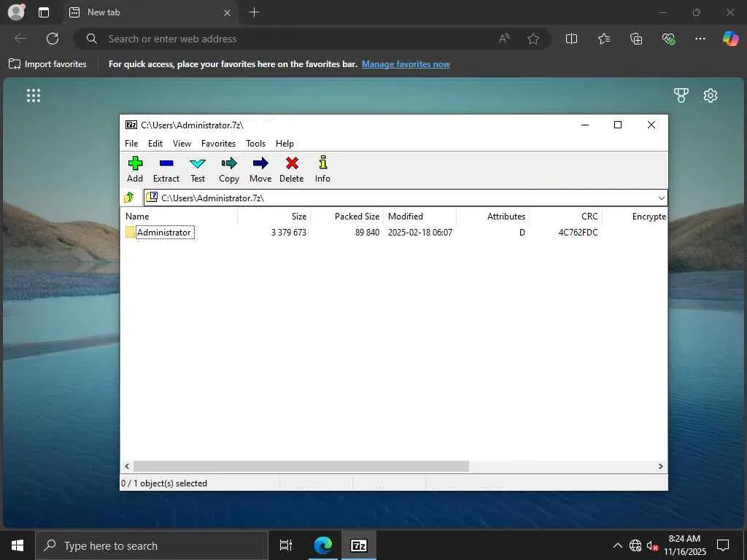Open the Windows Start menu
The height and width of the screenshot is (560, 747).
coord(18,545)
